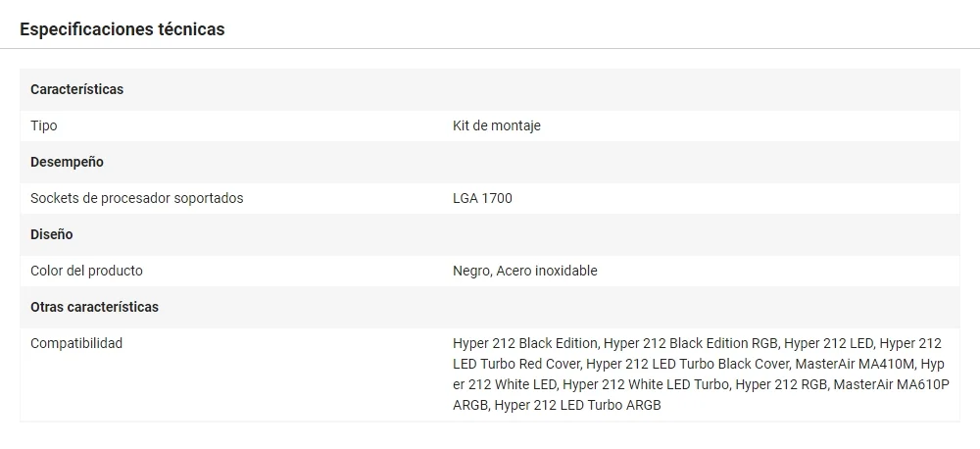Screen dimensions: 980x449
Task: Click Hyper 212 Black Edition RGB text
Action: [x=690, y=343]
